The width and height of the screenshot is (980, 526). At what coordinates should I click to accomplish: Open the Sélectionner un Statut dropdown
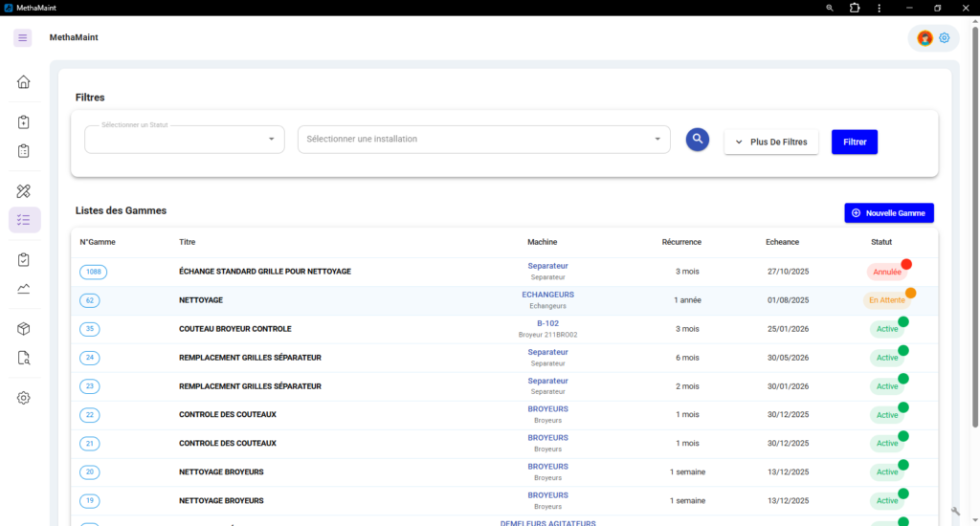point(185,140)
